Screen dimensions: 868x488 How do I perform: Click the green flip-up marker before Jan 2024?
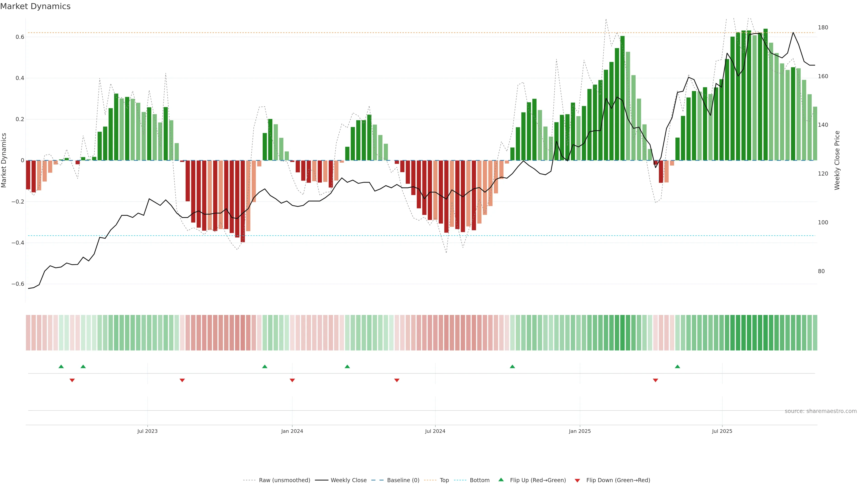[x=264, y=366]
